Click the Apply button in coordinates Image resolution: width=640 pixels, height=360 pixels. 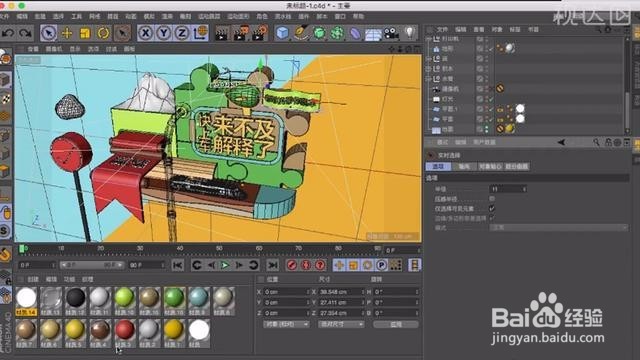pos(396,324)
